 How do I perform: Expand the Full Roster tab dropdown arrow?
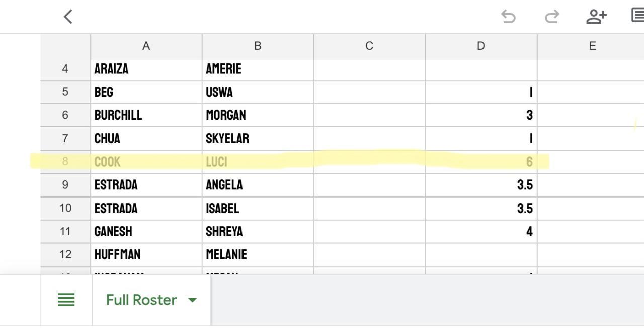click(192, 300)
